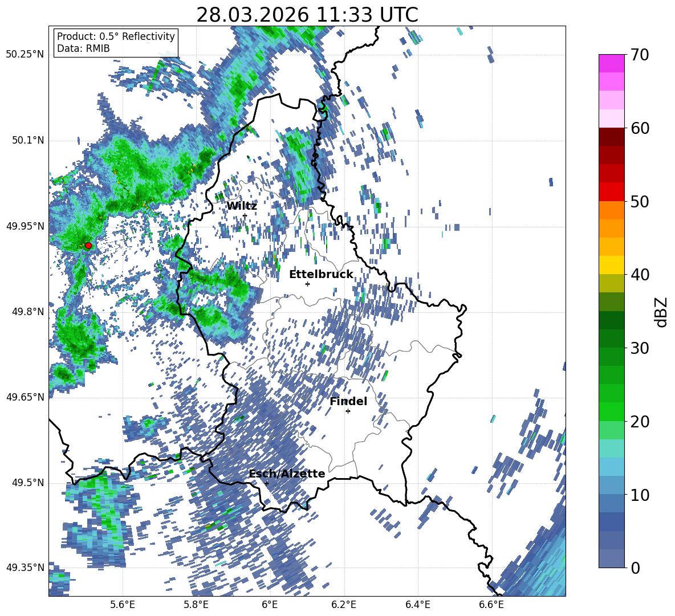Click the timestamp title 28.03.2026 11:33 UTC
675x616 pixels.
click(x=307, y=15)
